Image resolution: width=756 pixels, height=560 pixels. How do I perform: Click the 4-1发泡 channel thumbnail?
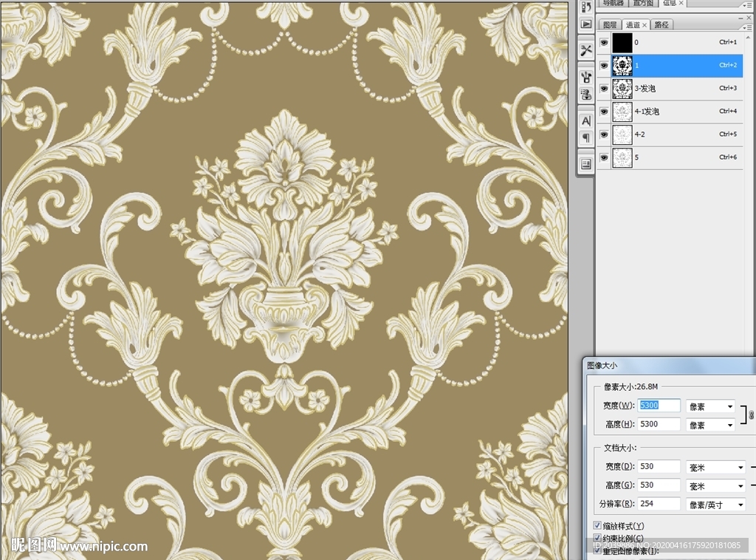pyautogui.click(x=622, y=112)
